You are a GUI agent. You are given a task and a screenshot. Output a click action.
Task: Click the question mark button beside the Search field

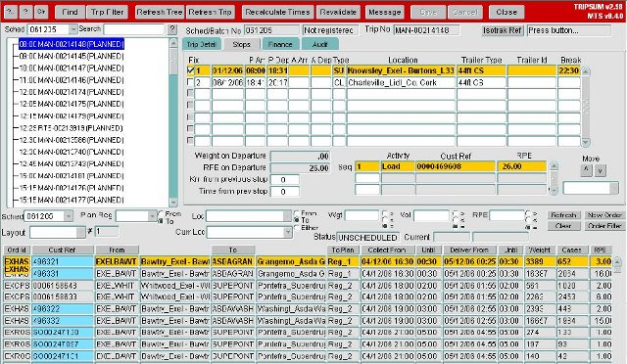coord(172,29)
